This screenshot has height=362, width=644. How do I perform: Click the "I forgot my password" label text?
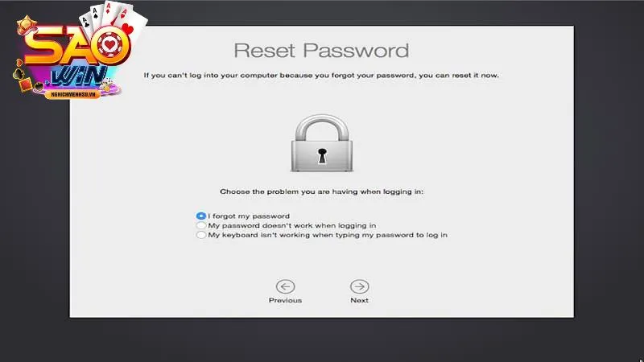249,216
